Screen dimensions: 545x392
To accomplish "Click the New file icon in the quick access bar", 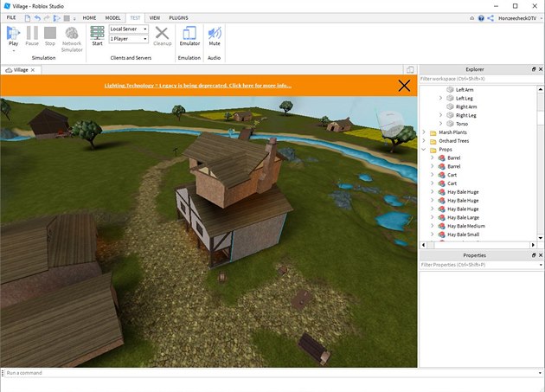I will 28,18.
